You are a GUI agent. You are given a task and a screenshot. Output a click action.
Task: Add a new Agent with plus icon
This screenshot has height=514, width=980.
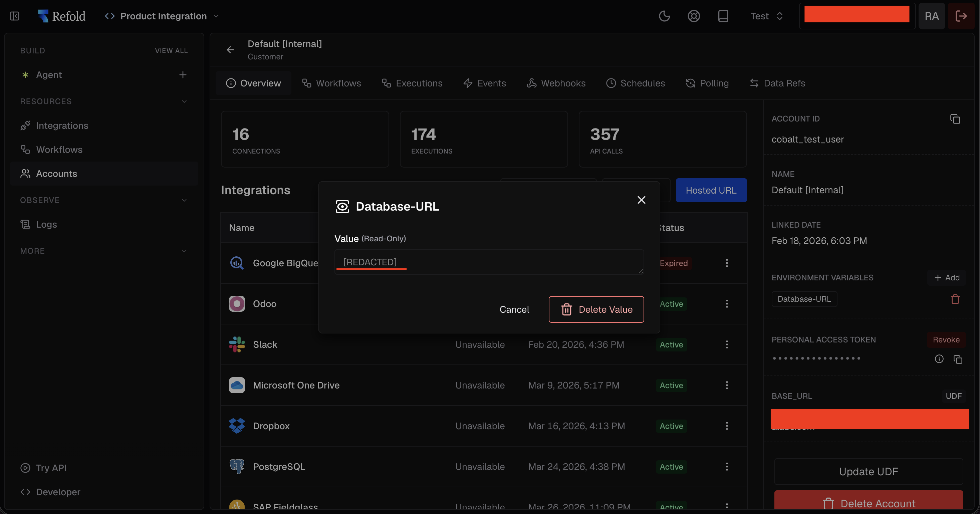point(183,75)
